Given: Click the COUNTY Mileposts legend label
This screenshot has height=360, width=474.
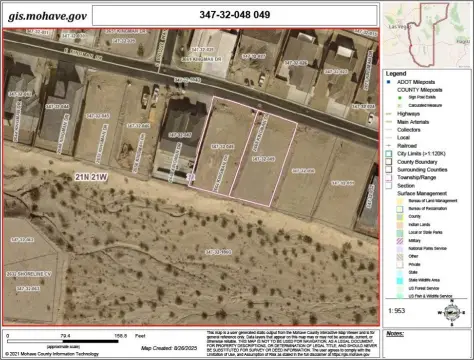Looking at the screenshot, I should coord(420,90).
